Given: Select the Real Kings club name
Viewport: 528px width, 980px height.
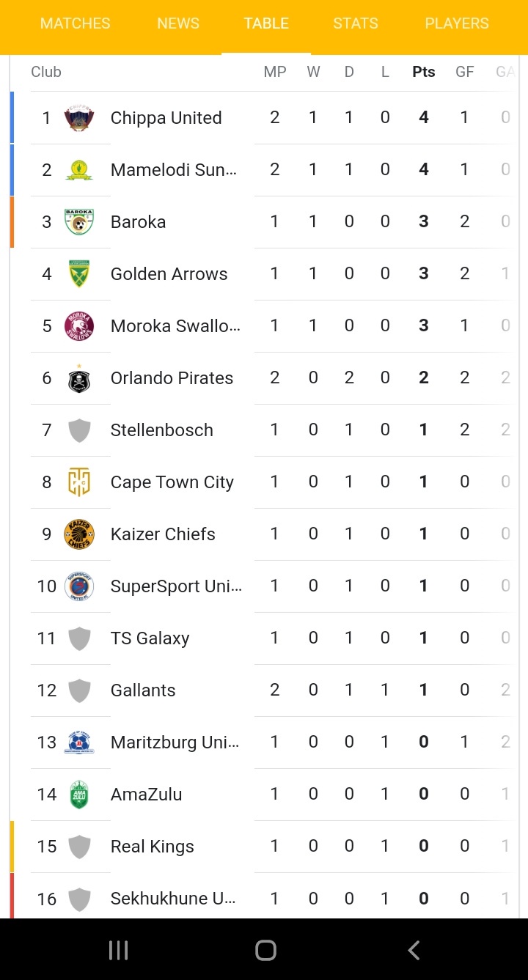Looking at the screenshot, I should pyautogui.click(x=153, y=847).
